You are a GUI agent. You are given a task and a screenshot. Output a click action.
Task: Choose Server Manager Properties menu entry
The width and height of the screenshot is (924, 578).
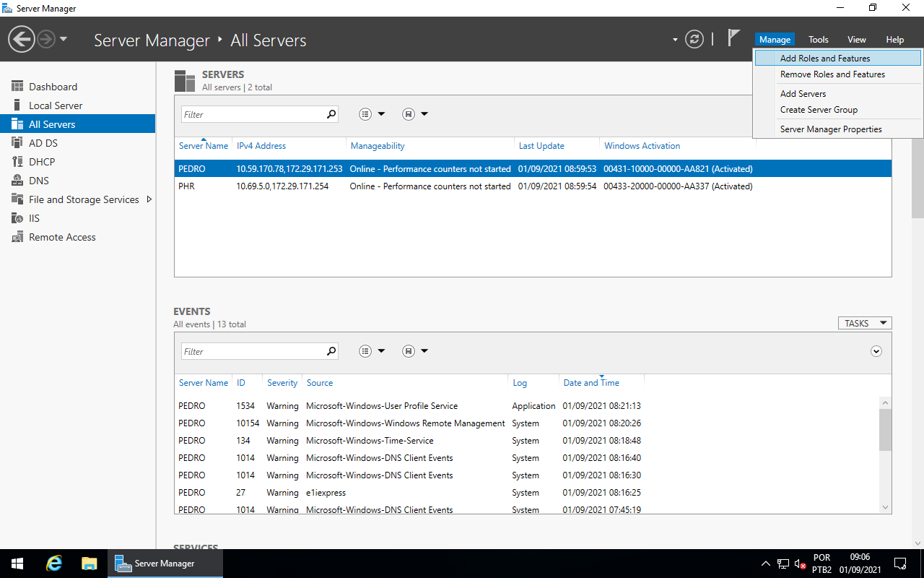click(x=830, y=129)
